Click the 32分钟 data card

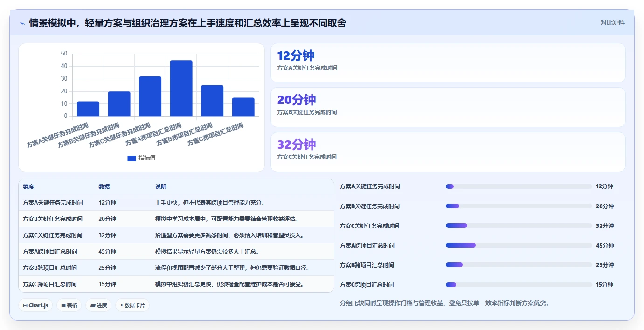[448, 152]
